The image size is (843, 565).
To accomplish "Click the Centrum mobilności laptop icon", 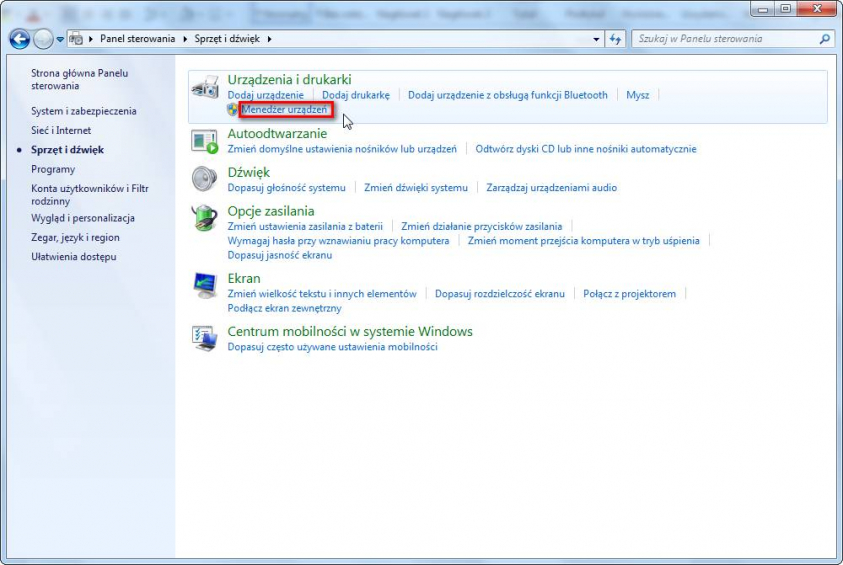I will [205, 338].
